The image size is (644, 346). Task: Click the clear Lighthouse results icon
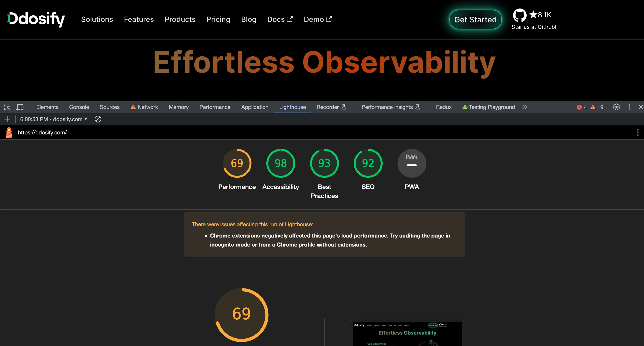[x=98, y=119]
